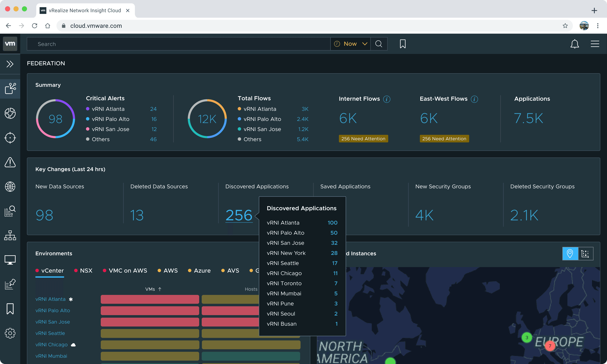The image size is (607, 364).
Task: Open the aperture-style sidebar icon
Action: point(10,113)
